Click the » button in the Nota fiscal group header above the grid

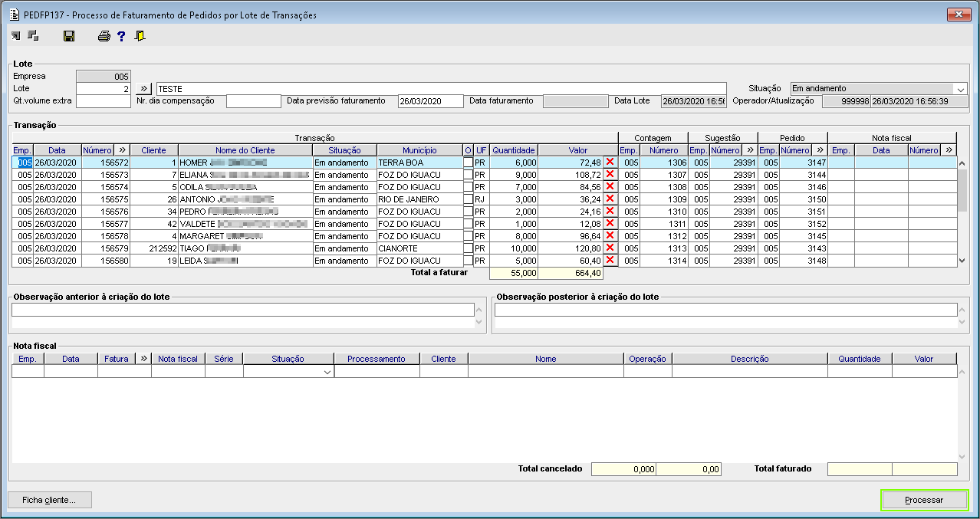(x=949, y=150)
